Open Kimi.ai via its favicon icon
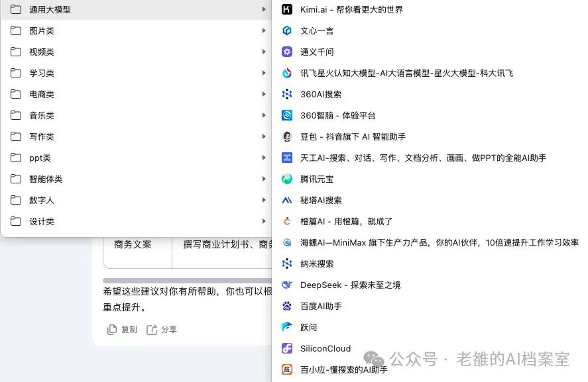Viewport: 588px width, 382px height. pos(286,9)
